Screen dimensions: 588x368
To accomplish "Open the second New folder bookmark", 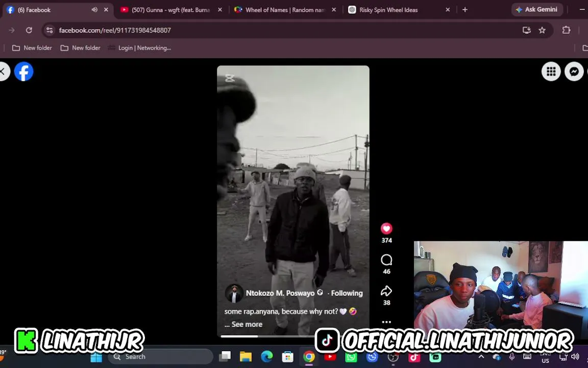I will click(81, 48).
